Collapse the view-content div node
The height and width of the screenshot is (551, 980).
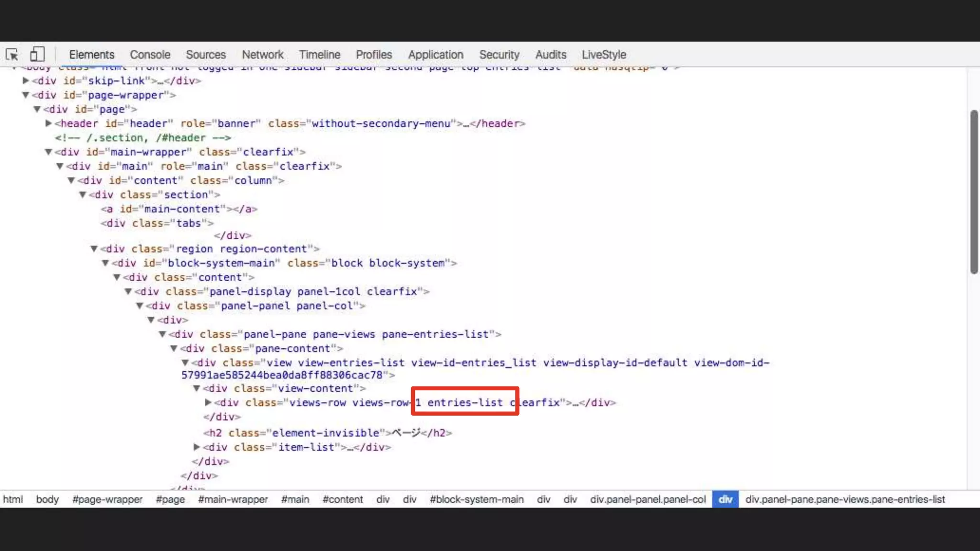(x=197, y=388)
